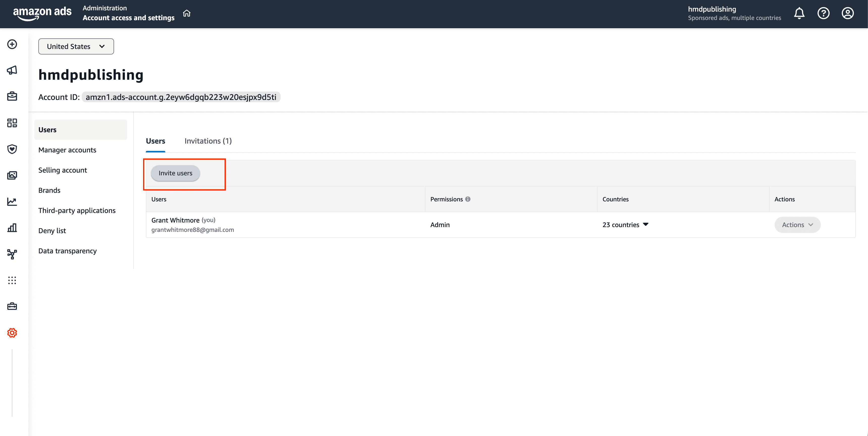Click the apps grid dots icon in sidebar

[x=12, y=280]
